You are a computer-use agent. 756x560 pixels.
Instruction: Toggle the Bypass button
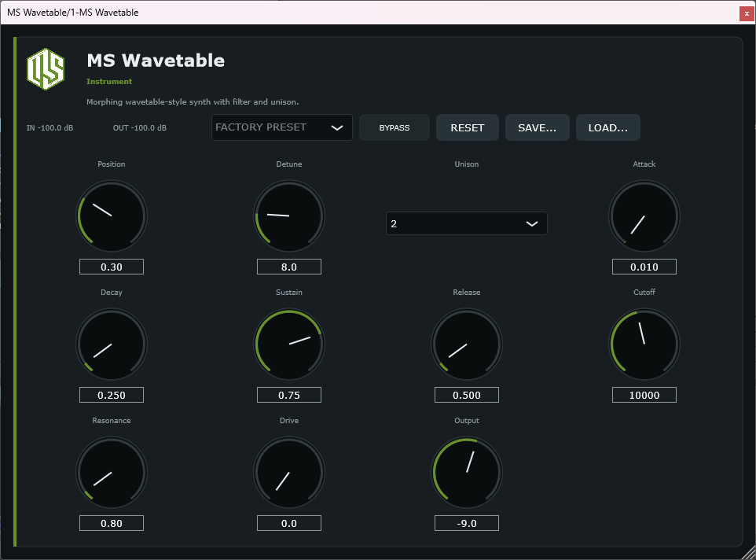[x=395, y=127]
